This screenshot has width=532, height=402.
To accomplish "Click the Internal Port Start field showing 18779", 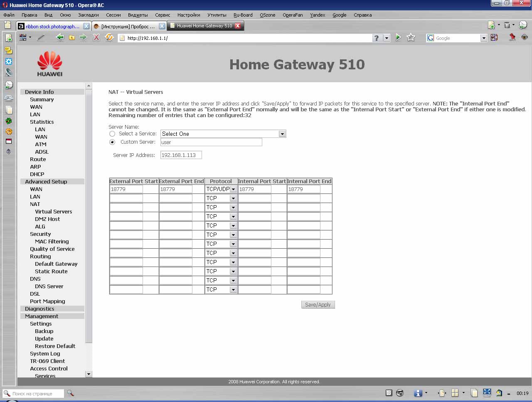I will coord(255,189).
